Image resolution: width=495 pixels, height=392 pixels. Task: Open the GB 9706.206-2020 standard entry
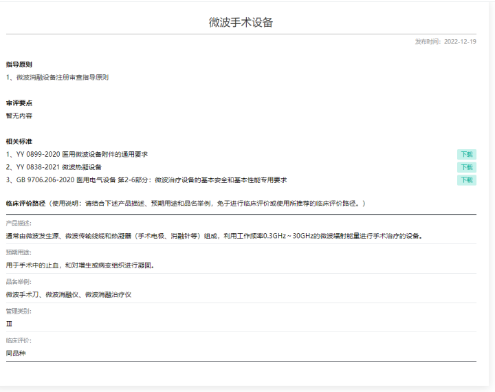click(146, 180)
